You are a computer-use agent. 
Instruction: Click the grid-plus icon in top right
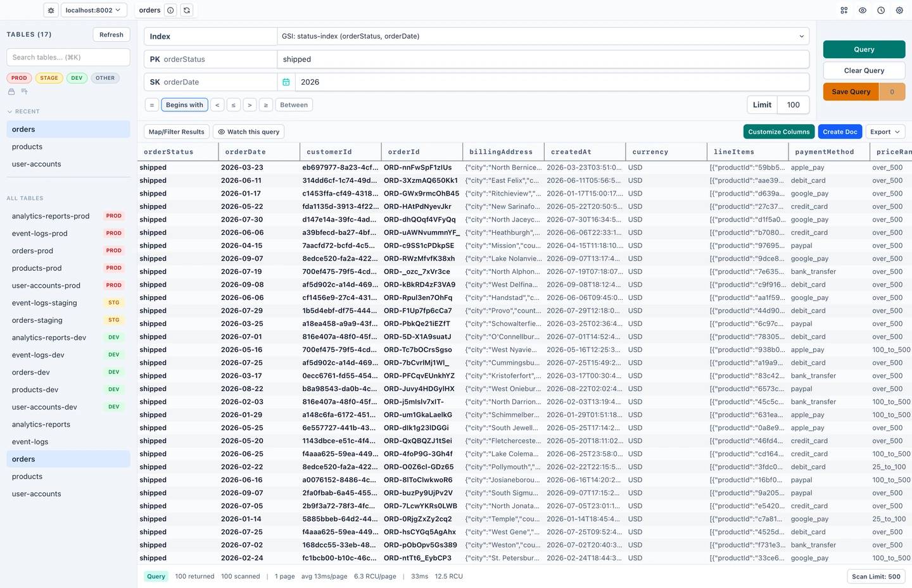pyautogui.click(x=844, y=10)
